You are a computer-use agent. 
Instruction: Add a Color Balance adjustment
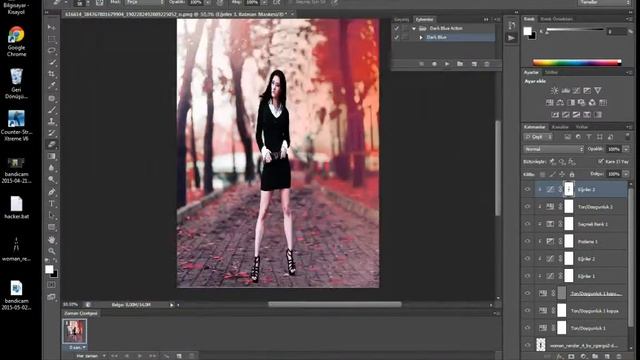[560, 102]
